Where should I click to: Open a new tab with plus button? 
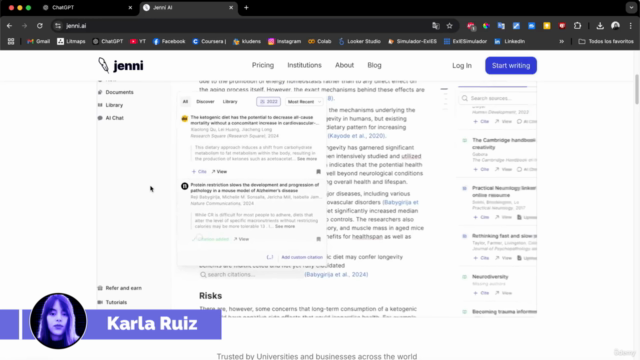click(246, 7)
